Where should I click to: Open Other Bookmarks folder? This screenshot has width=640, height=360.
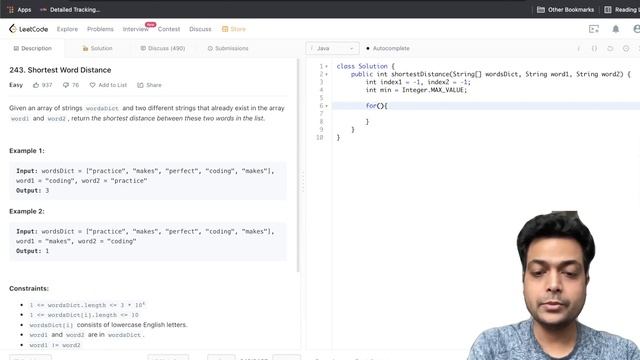[565, 9]
